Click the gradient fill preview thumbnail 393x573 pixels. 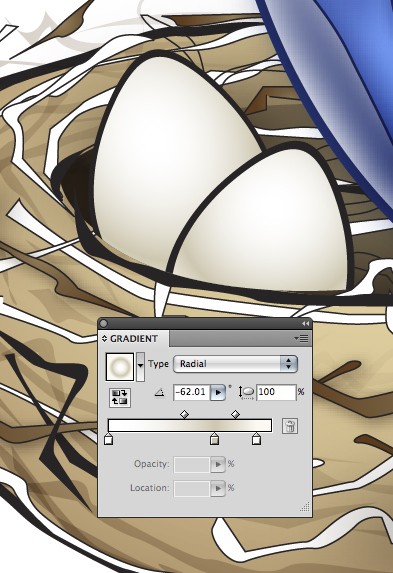coord(120,366)
